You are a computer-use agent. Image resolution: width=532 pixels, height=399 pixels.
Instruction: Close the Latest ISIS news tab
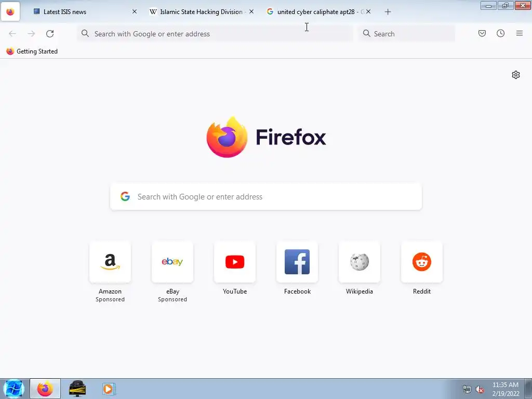135,11
